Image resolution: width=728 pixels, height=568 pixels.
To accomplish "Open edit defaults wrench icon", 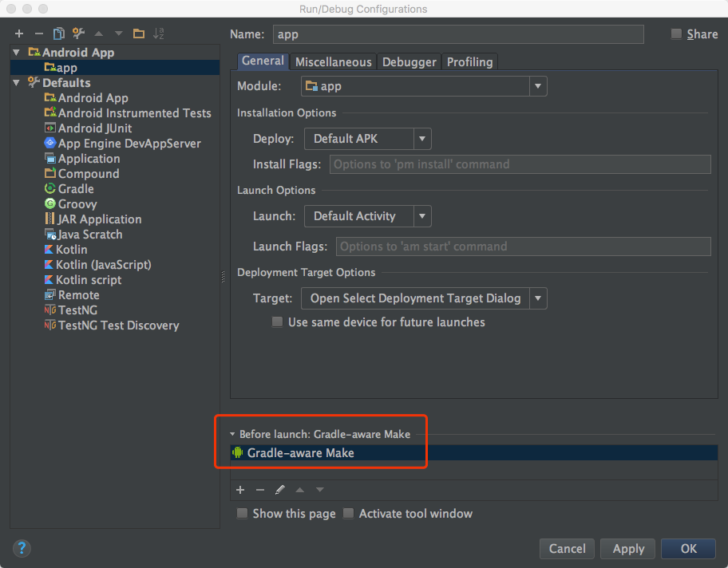I will (x=78, y=34).
